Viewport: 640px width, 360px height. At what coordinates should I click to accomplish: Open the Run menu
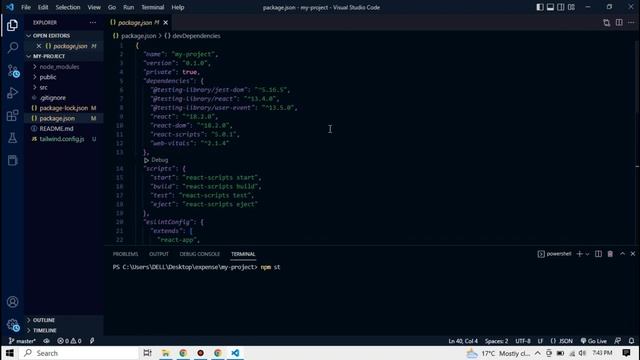pyautogui.click(x=129, y=7)
